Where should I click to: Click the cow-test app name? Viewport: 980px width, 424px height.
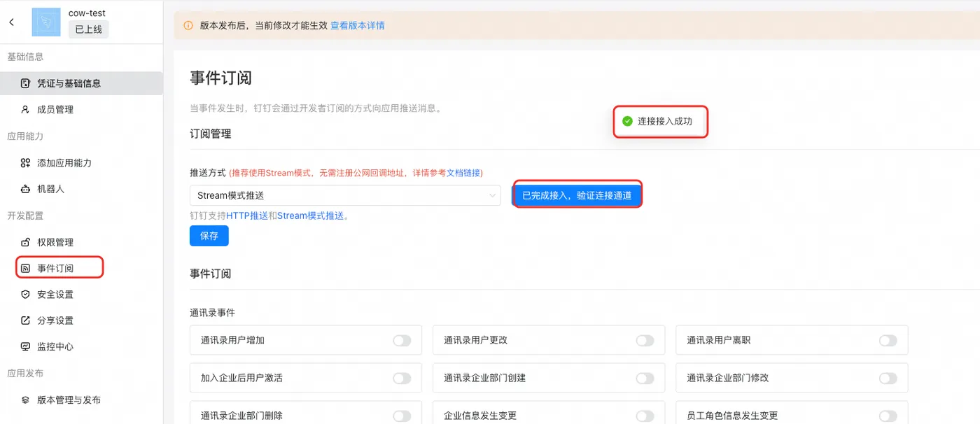pos(87,13)
